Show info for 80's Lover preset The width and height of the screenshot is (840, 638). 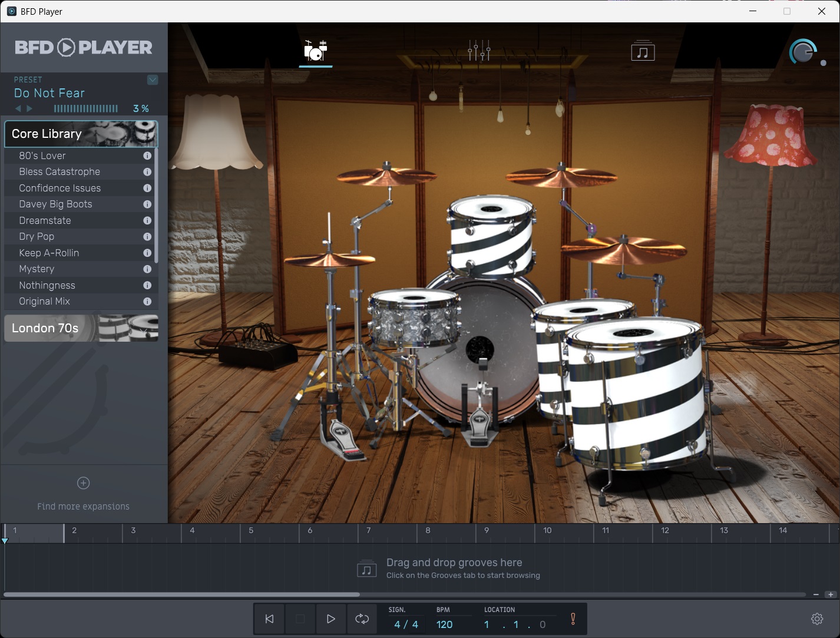pyautogui.click(x=147, y=156)
